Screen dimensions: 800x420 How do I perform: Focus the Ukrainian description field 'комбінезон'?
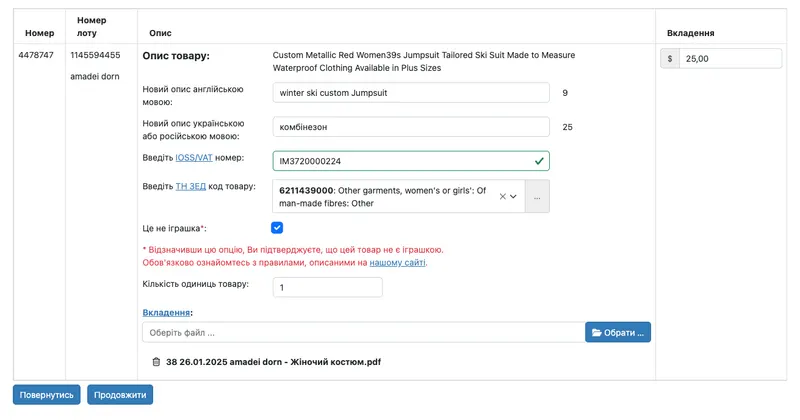(411, 127)
